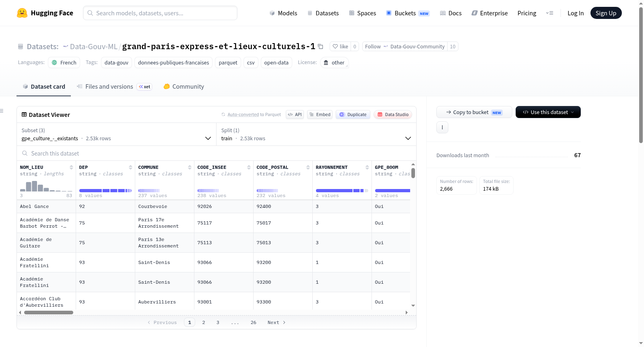Open the API button in Dataset Viewer

(295, 114)
